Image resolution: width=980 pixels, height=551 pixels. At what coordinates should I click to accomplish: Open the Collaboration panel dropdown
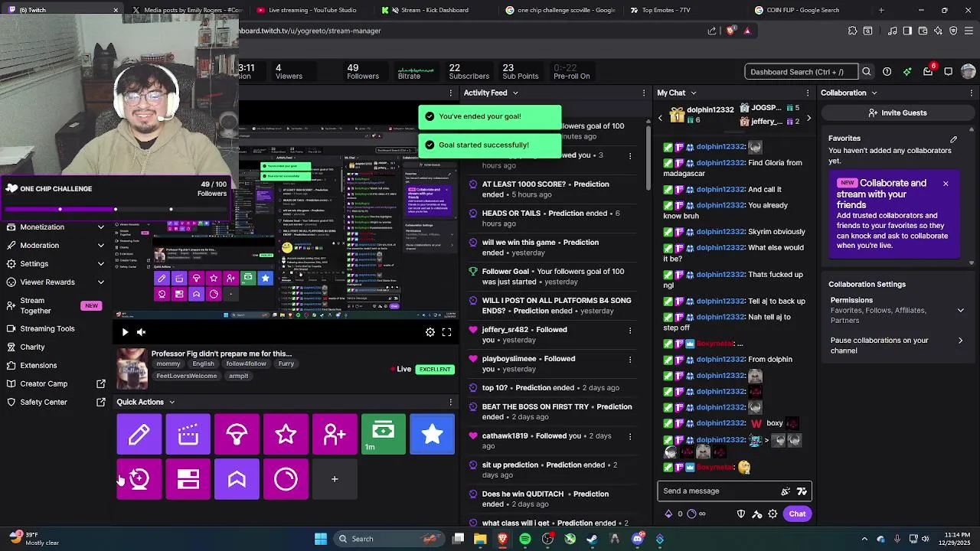point(874,93)
